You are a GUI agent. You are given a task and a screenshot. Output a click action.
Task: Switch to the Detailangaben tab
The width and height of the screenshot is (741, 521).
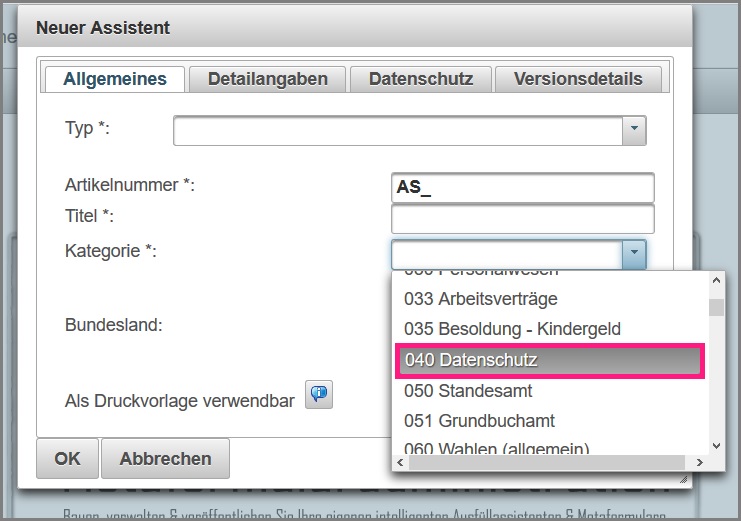(x=267, y=79)
